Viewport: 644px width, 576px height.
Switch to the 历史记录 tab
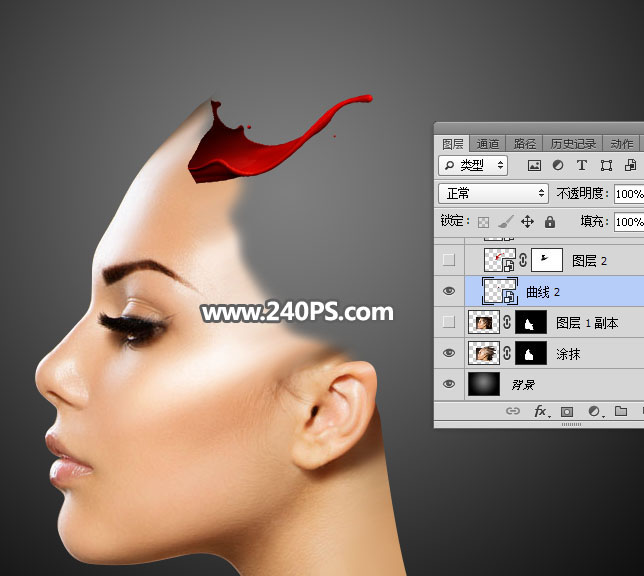click(x=573, y=144)
